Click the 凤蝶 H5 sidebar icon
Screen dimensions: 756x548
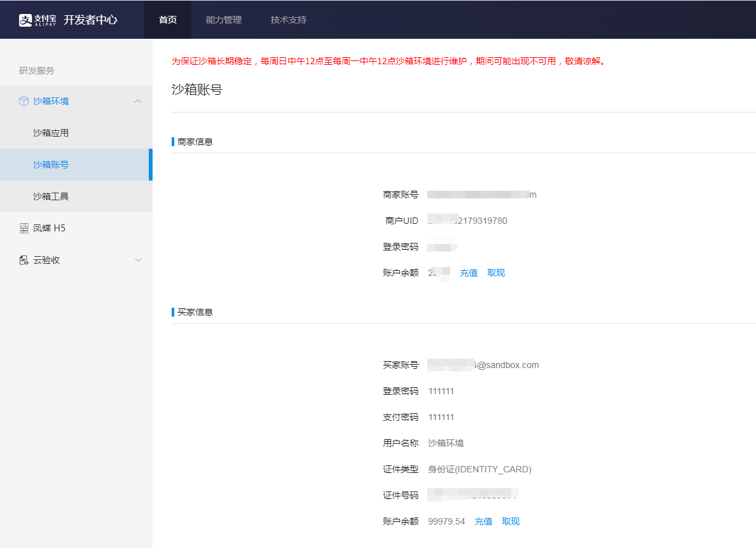[x=24, y=228]
